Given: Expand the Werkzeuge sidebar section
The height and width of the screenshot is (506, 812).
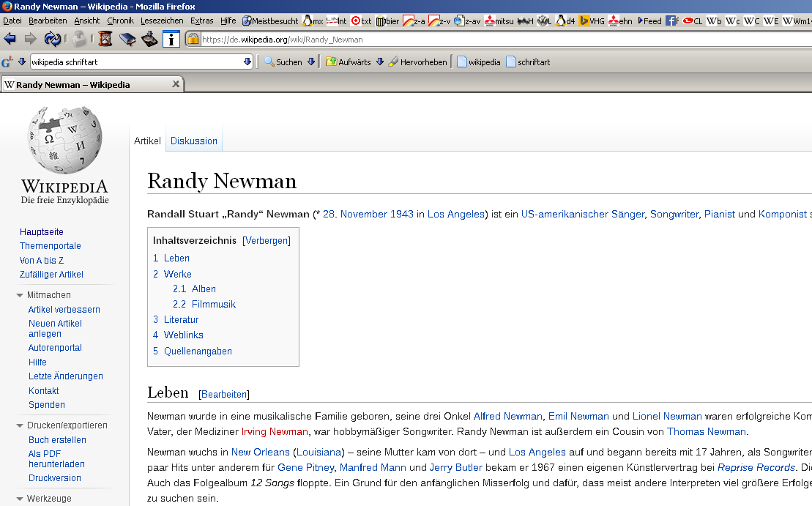Looking at the screenshot, I should (x=20, y=499).
